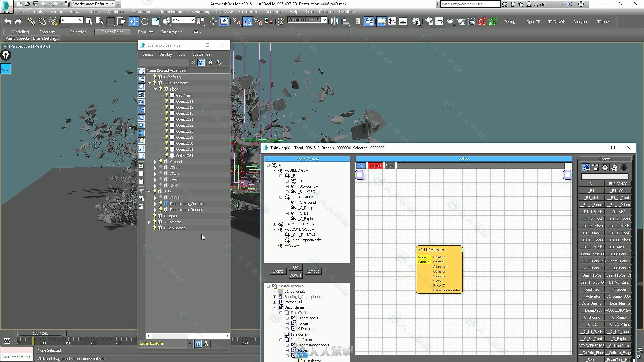
Task: Open the Edit menu in Scene Explorer
Action: coord(182,54)
